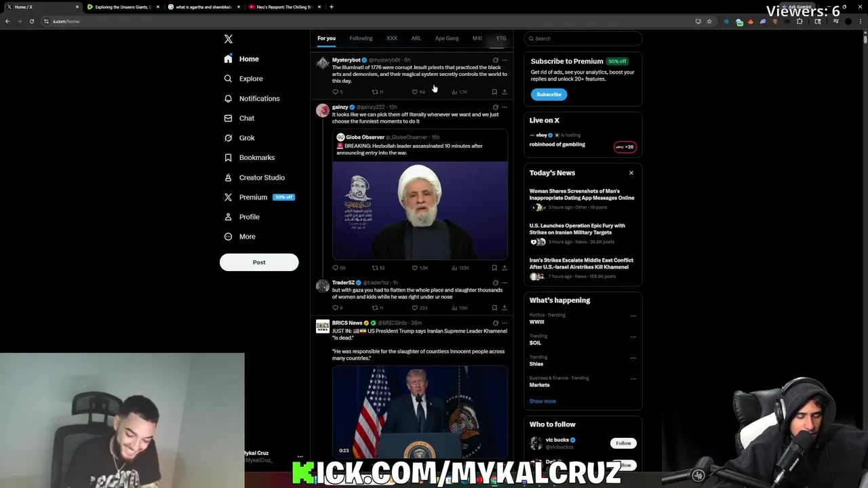Image resolution: width=868 pixels, height=488 pixels.
Task: Open the WWIII trending topic
Action: point(537,322)
